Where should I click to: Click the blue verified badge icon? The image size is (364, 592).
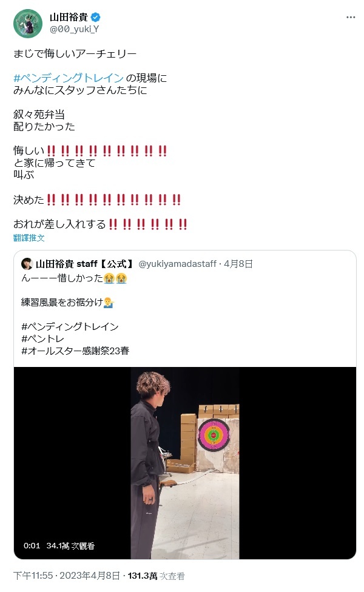pyautogui.click(x=96, y=17)
